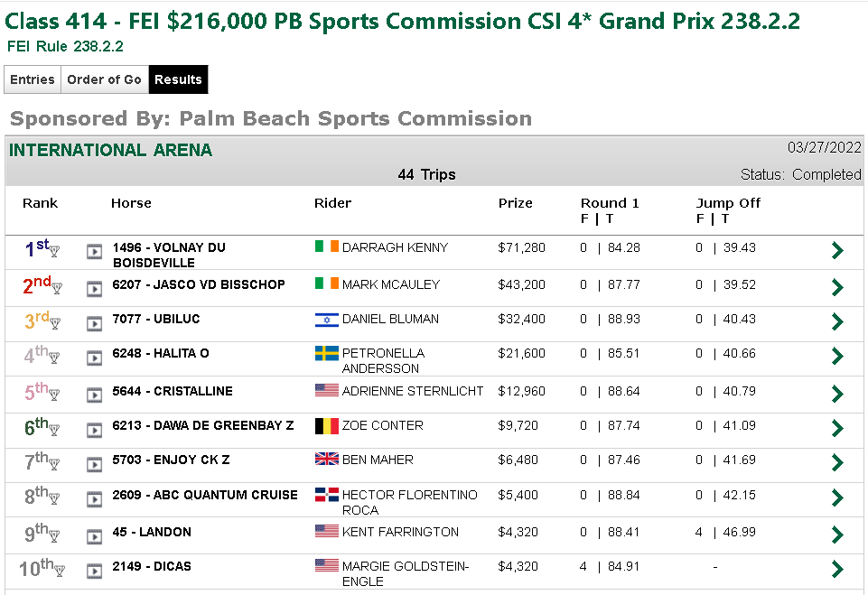Open video icon for Landon

pyautogui.click(x=94, y=535)
